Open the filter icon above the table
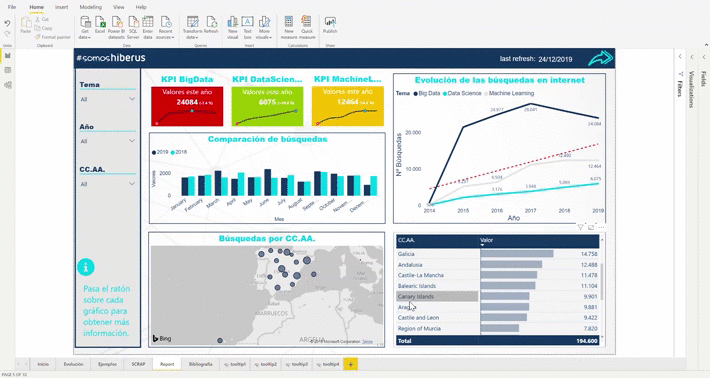 (x=580, y=227)
